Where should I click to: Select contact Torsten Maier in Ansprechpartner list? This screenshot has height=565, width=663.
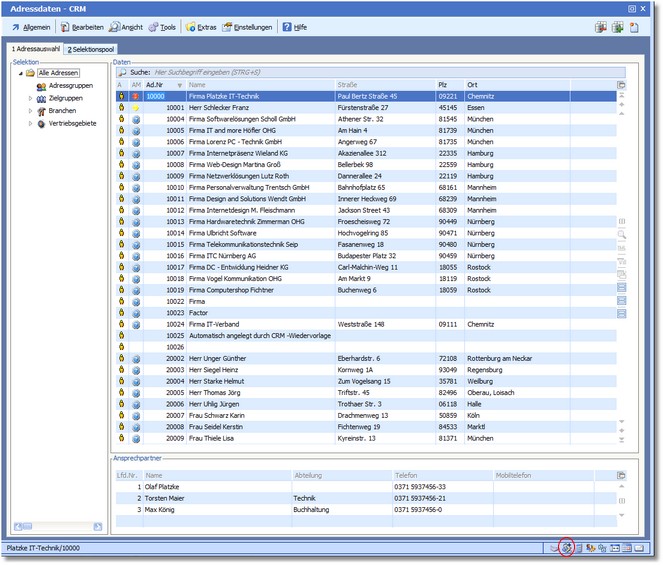[x=166, y=497]
